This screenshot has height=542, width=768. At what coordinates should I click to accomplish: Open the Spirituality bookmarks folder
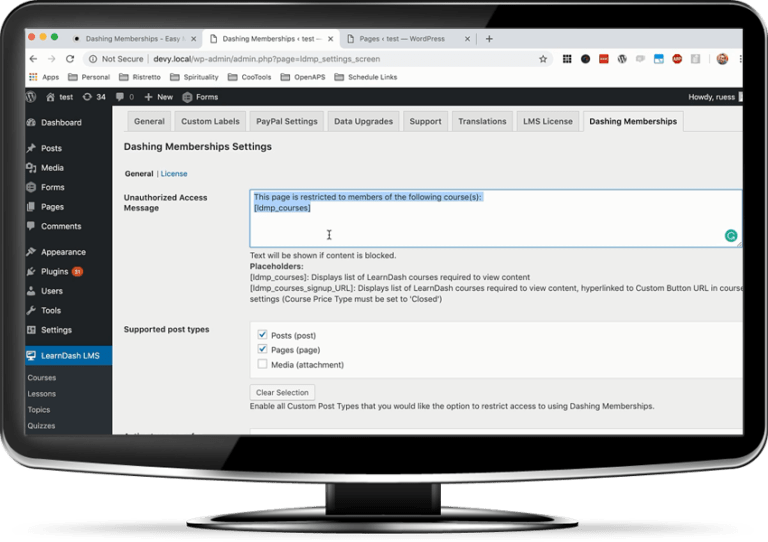pyautogui.click(x=194, y=77)
